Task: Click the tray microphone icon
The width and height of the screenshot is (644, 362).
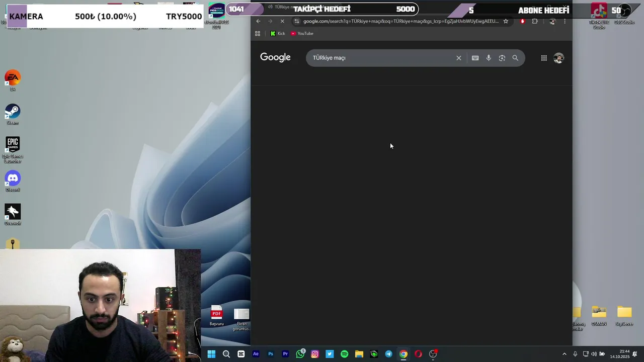Action: [575, 354]
